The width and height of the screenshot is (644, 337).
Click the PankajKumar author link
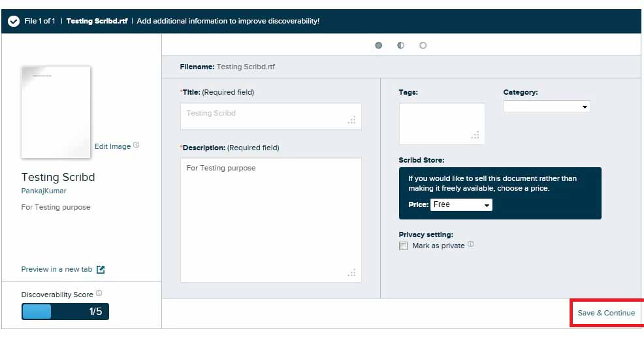[x=44, y=191]
